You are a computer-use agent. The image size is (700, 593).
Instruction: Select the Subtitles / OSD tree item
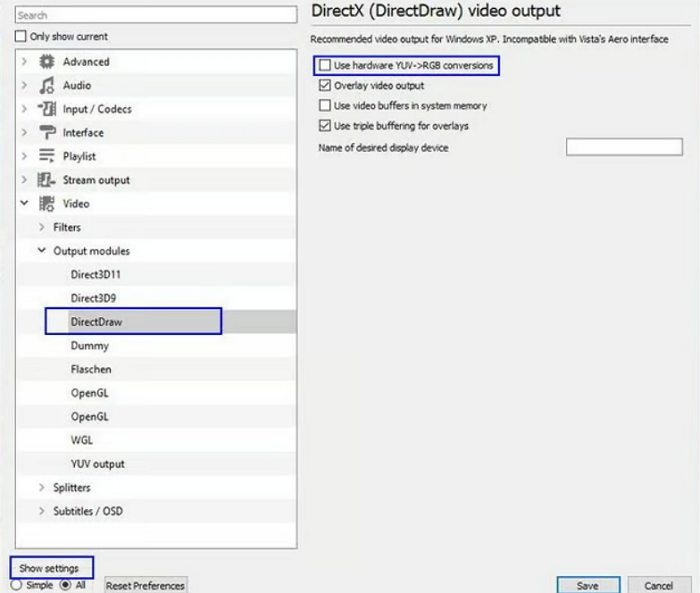click(88, 511)
